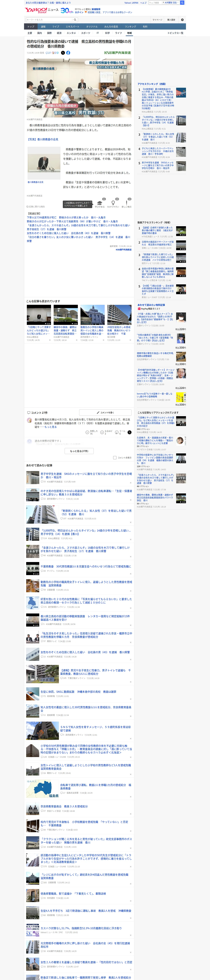
Task: Click the magnifier icon in keyword search box
Action: point(75,20)
